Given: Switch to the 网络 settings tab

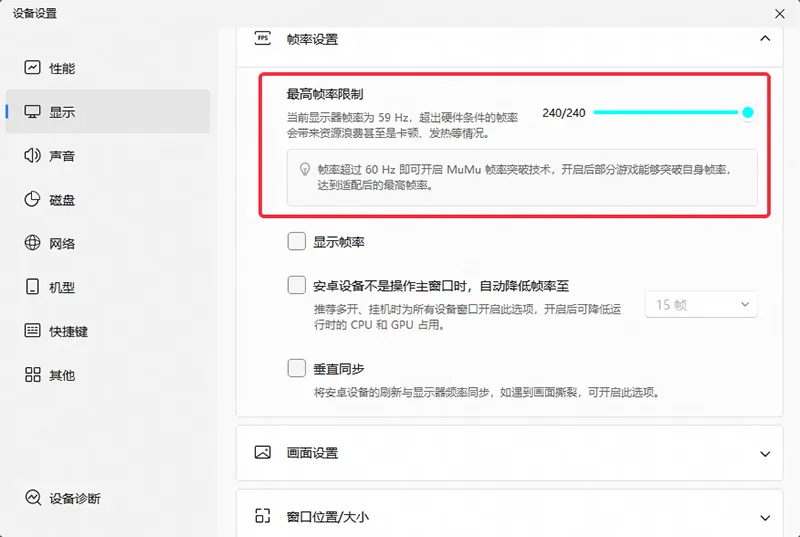Looking at the screenshot, I should 62,243.
